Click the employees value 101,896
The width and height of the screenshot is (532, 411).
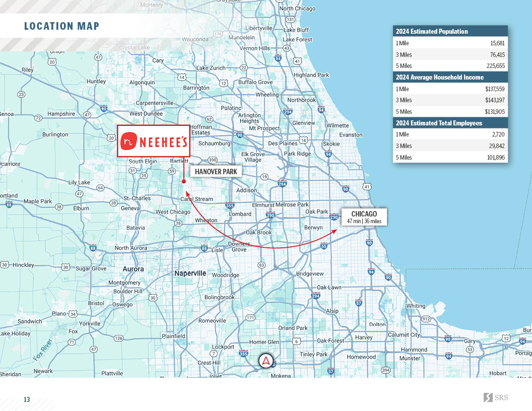(x=496, y=157)
